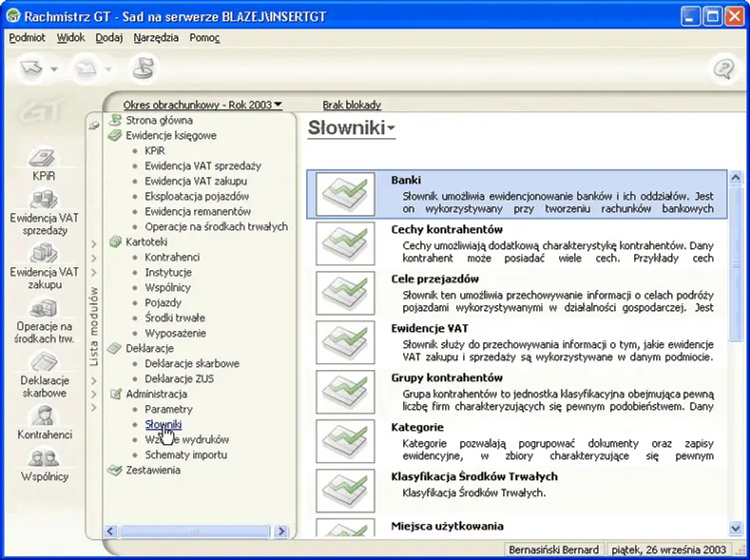Click the vertical Lista modułów label
Screen dimensions: 750x560
click(x=95, y=326)
